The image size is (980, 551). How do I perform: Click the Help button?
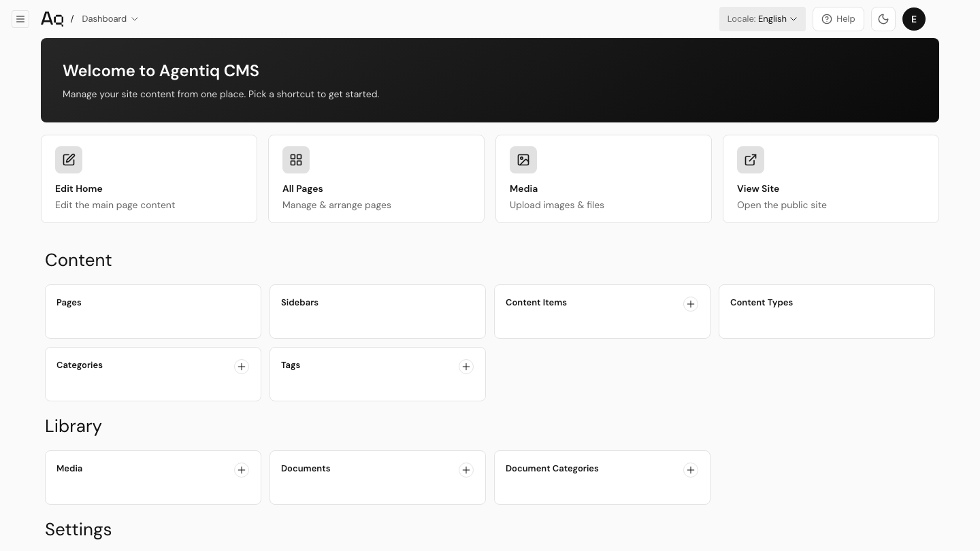click(838, 19)
